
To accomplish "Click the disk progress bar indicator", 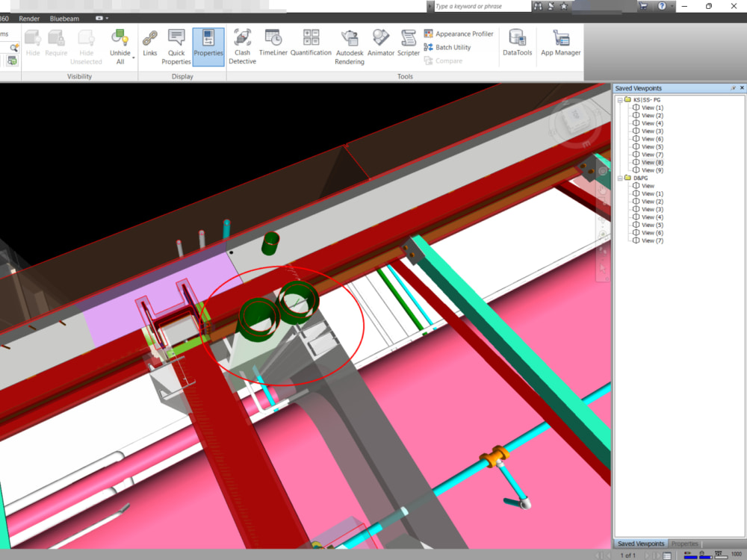I will pos(705,555).
